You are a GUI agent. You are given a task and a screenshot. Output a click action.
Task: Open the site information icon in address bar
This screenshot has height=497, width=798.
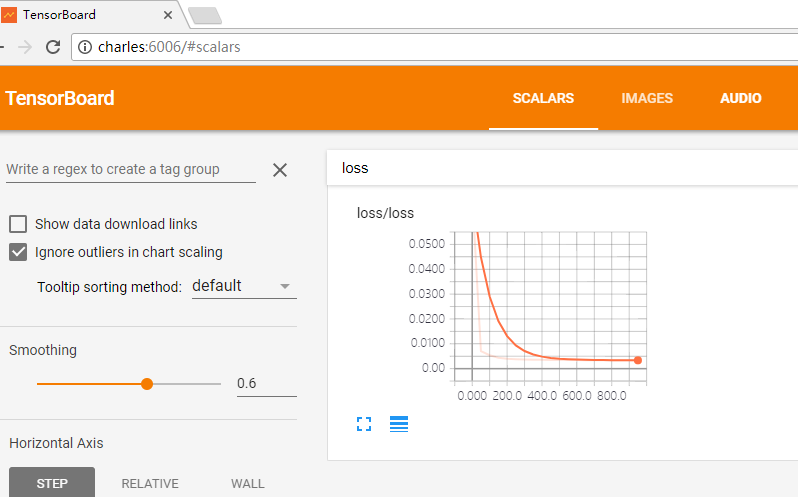[84, 47]
